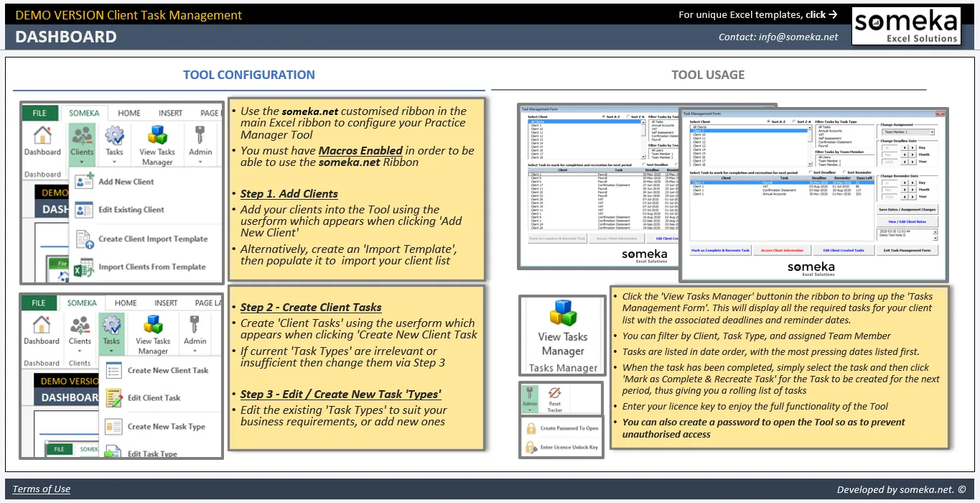Click highlighted Clients icon in ribbon image
980x503 pixels.
coord(82,135)
